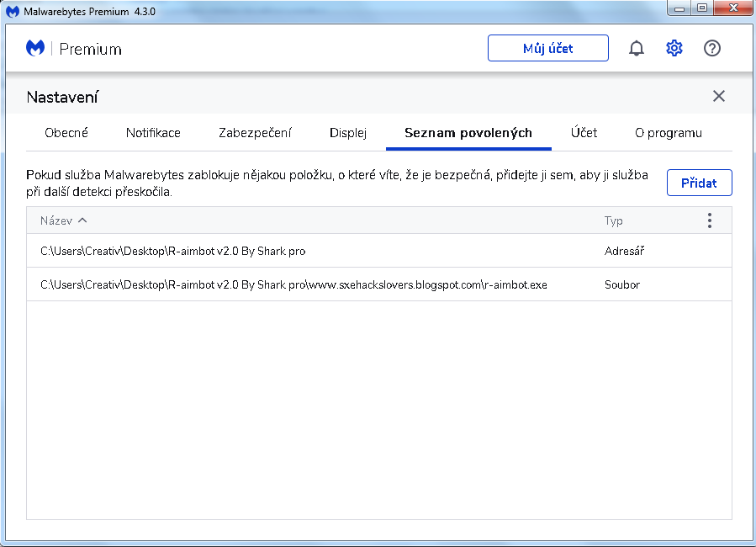The image size is (756, 547).
Task: Click the Můj účet button
Action: (547, 49)
